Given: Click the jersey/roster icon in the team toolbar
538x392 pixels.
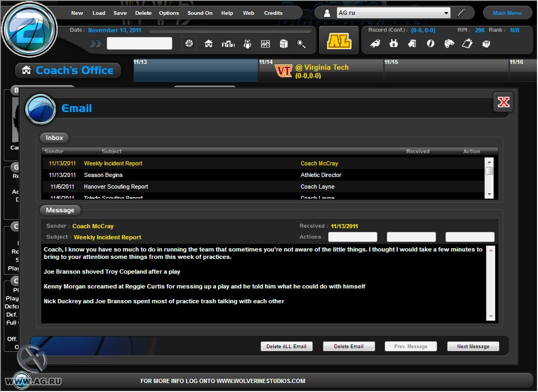Looking at the screenshot, I should point(394,43).
